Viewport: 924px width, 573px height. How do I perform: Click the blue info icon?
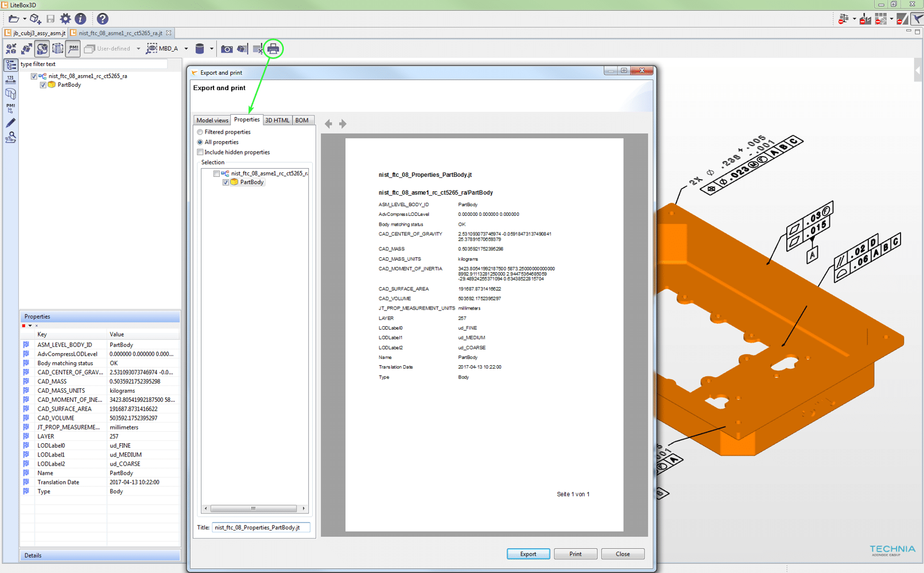80,19
